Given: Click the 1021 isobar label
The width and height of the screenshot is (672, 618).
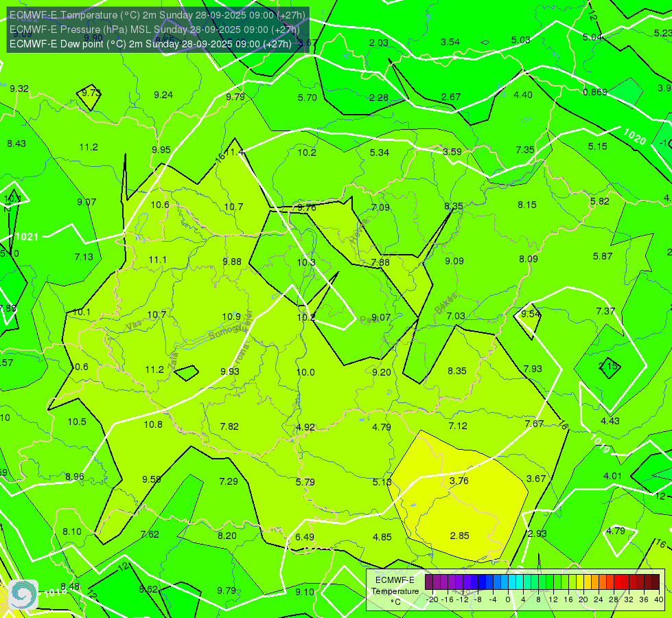Looking at the screenshot, I should 27,237.
